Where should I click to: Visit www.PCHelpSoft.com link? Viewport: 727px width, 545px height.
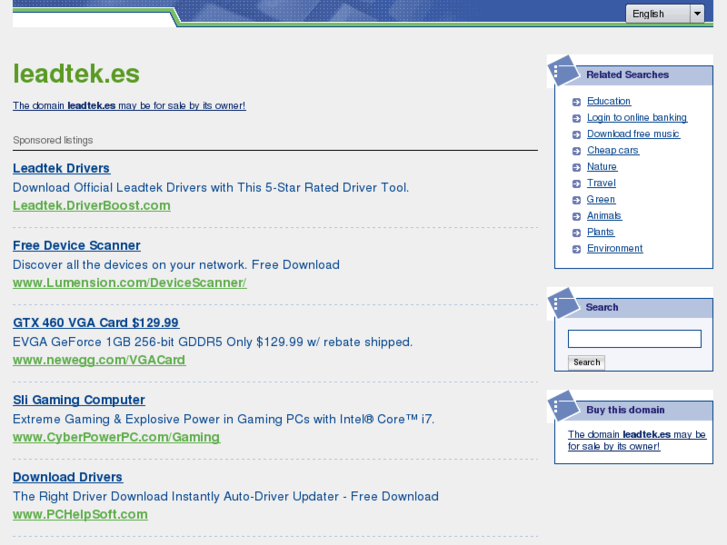tap(80, 514)
